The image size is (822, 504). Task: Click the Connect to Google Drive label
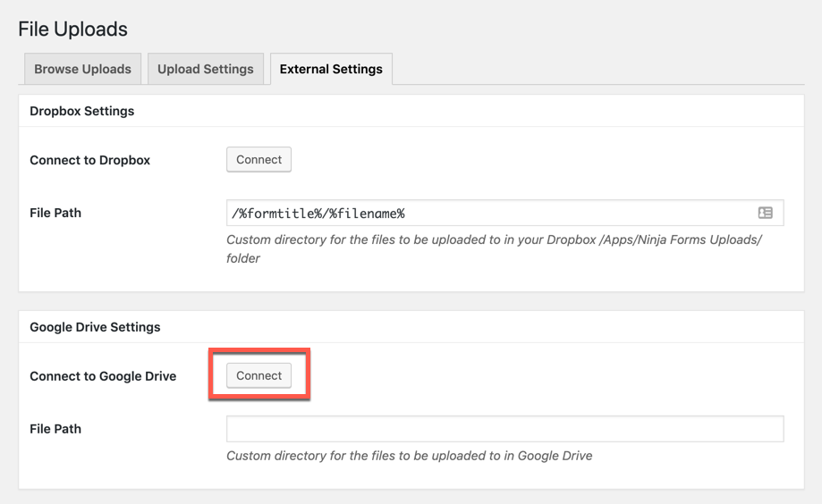tap(103, 376)
